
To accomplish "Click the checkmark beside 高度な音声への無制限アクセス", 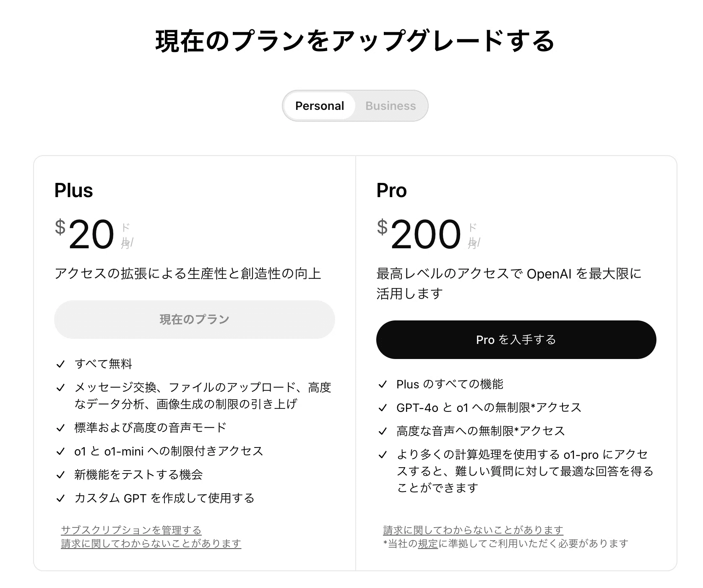I will (383, 430).
